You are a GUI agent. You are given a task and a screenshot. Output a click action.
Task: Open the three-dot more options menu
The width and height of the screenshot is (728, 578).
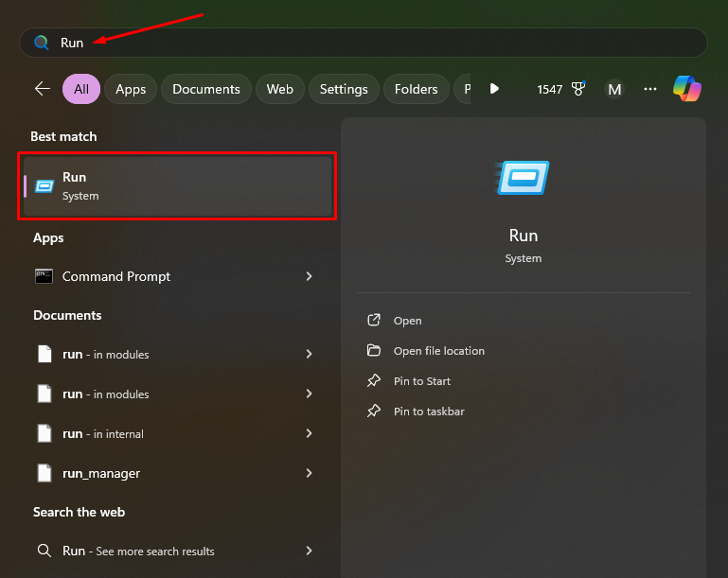pos(650,89)
